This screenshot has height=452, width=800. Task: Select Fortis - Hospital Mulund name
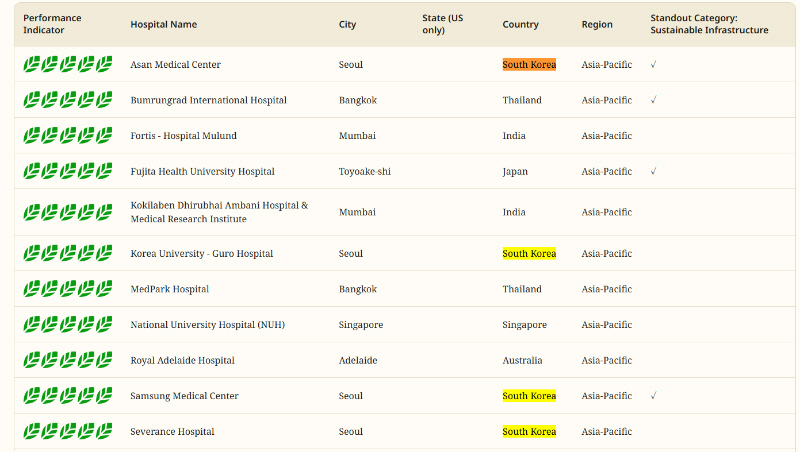click(183, 136)
